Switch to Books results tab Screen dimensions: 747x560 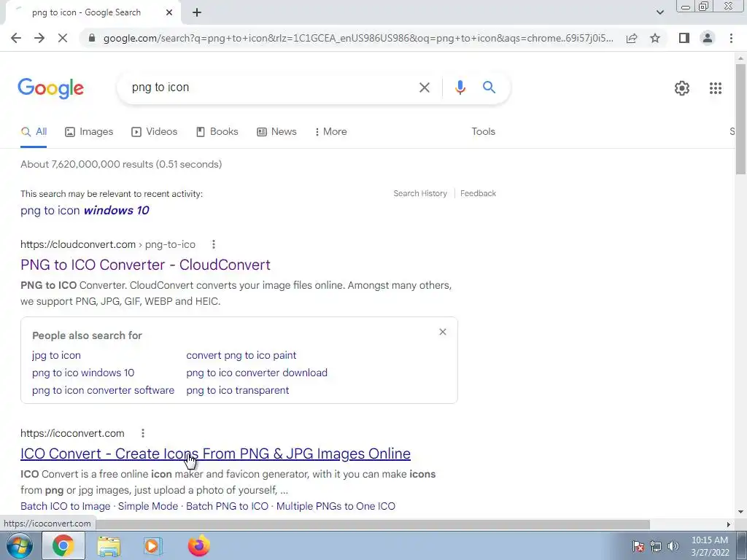[x=217, y=132]
